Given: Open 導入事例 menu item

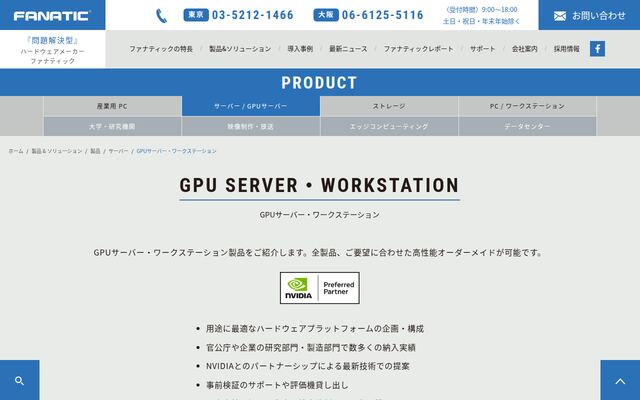Looking at the screenshot, I should (300, 49).
